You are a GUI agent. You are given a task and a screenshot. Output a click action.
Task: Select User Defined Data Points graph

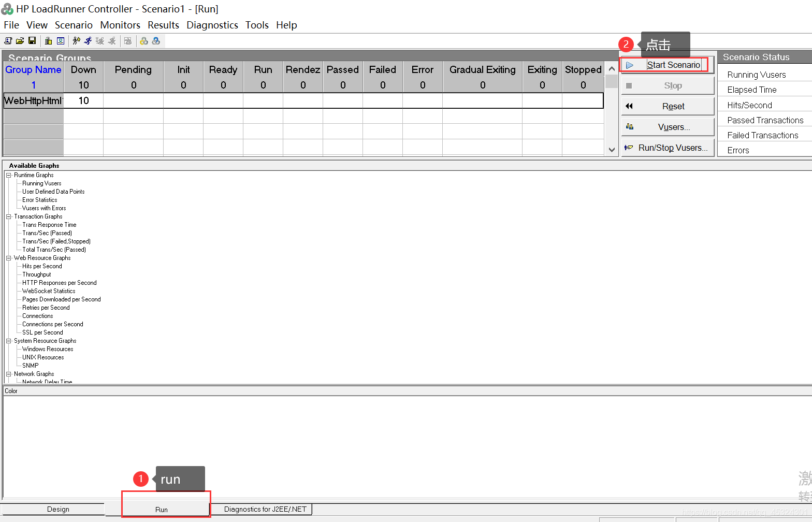53,192
